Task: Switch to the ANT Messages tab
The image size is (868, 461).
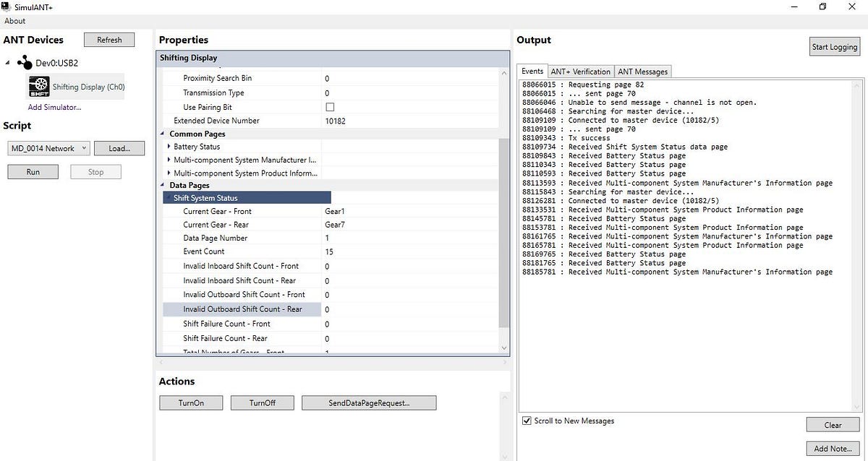Action: click(x=642, y=71)
